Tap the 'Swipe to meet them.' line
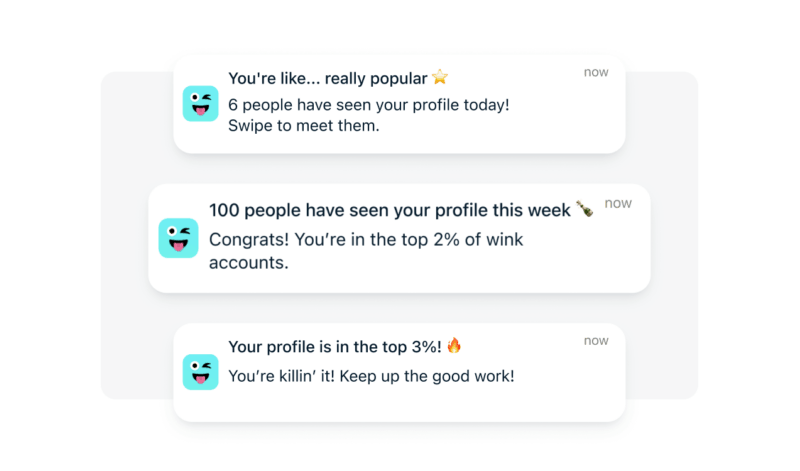This screenshot has width=800, height=471. point(303,126)
